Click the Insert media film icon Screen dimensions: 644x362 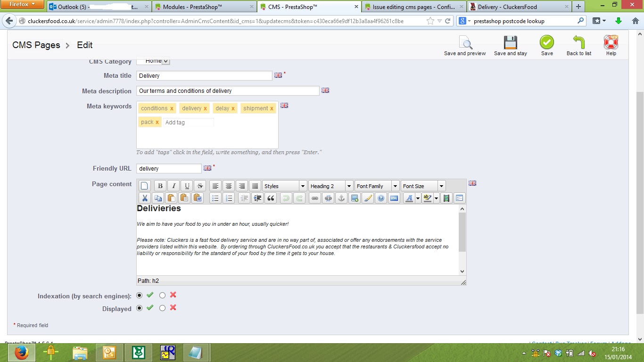pos(446,198)
